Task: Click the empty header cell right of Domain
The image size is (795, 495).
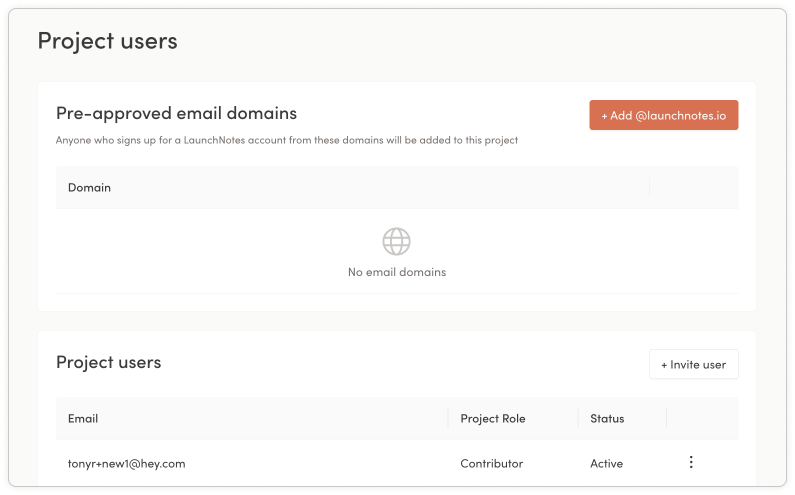Action: pos(693,187)
